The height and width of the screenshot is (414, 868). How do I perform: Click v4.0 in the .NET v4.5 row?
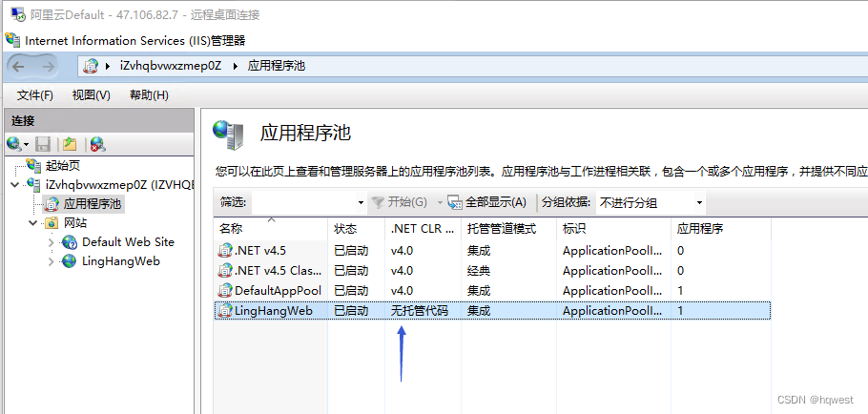click(x=402, y=251)
